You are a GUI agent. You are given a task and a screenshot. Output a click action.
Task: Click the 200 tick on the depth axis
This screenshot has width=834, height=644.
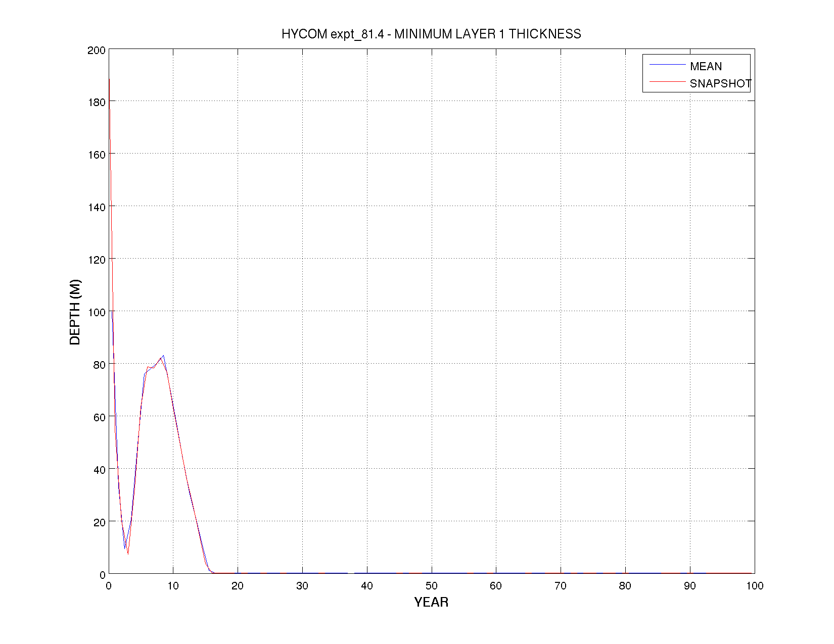pos(97,50)
